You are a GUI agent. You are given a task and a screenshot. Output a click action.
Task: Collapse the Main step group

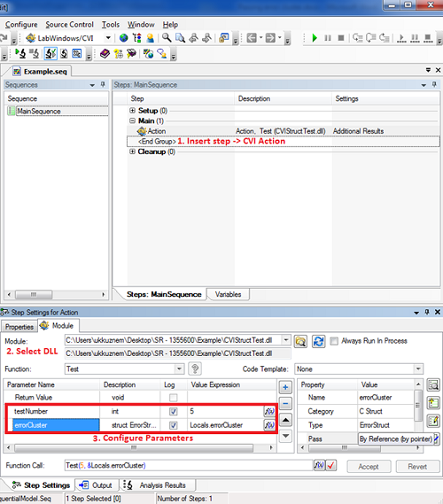point(132,120)
